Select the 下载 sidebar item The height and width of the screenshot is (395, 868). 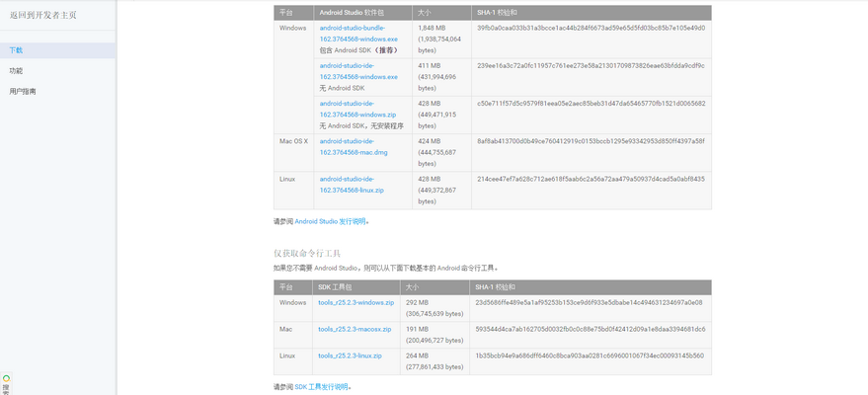57,50
